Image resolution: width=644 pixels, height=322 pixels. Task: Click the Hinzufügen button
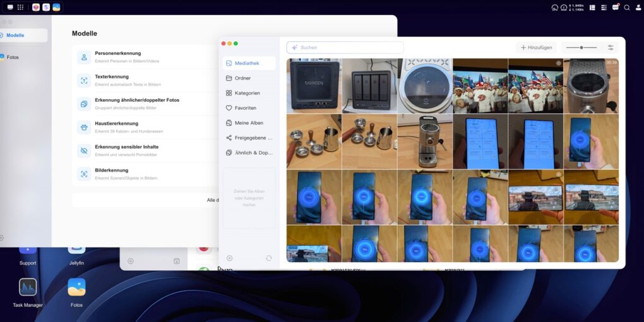[x=537, y=47]
